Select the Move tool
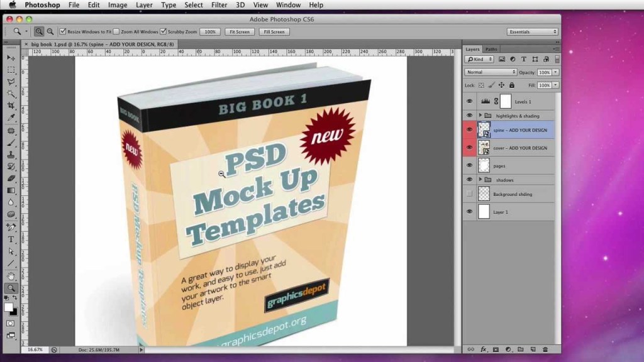The image size is (644, 362). point(11,57)
